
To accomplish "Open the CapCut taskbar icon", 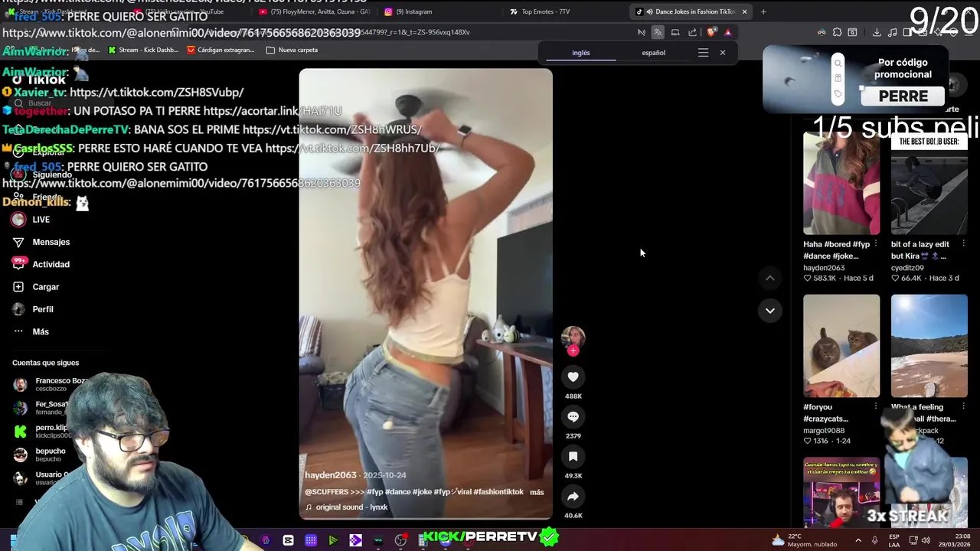I will pos(288,540).
